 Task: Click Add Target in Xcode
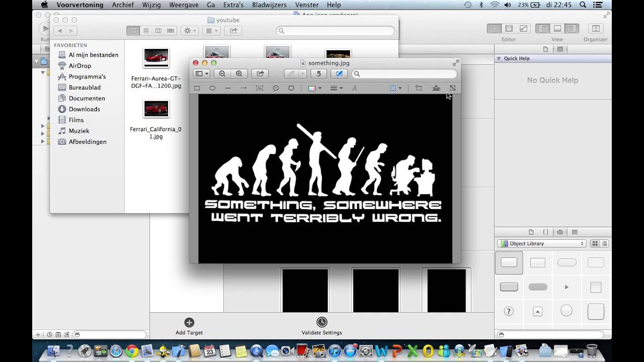point(189,326)
